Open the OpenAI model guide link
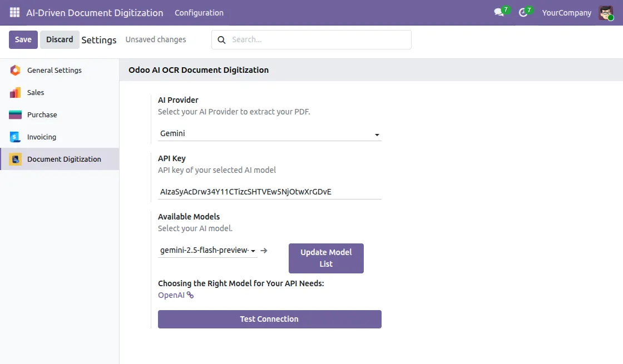This screenshot has height=364, width=623. (x=171, y=295)
